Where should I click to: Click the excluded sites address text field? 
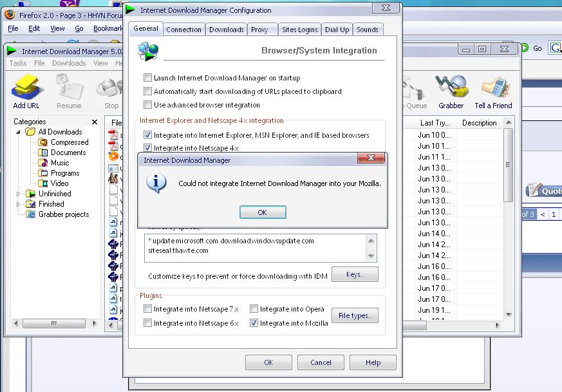256,248
